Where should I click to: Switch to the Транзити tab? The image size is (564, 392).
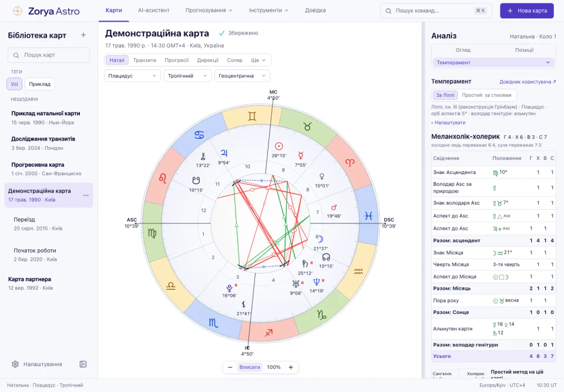pos(145,60)
